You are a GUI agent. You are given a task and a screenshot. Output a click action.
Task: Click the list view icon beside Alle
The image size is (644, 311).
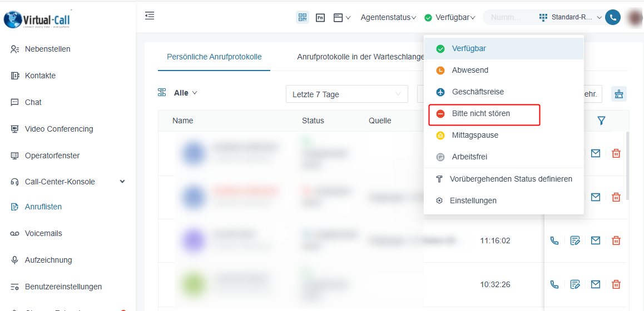pos(162,93)
